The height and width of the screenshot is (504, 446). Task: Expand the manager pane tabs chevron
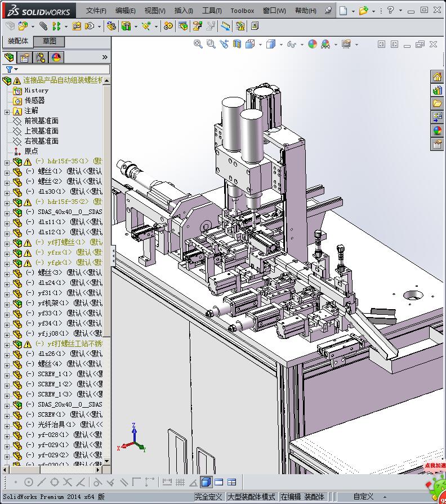pos(105,57)
